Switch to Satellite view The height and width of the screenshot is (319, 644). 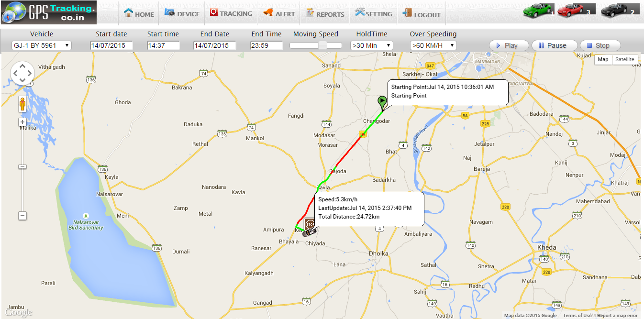[625, 59]
